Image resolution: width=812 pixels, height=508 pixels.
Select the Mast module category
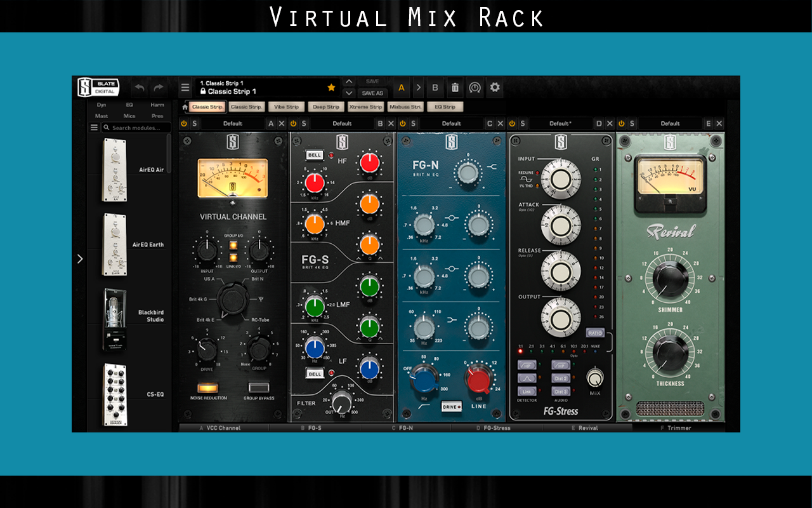coord(101,116)
